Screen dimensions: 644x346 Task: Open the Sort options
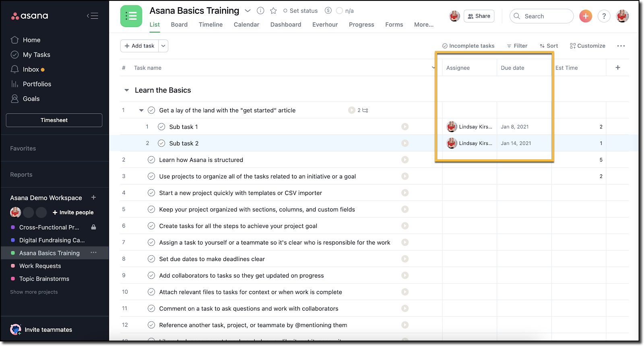tap(549, 46)
